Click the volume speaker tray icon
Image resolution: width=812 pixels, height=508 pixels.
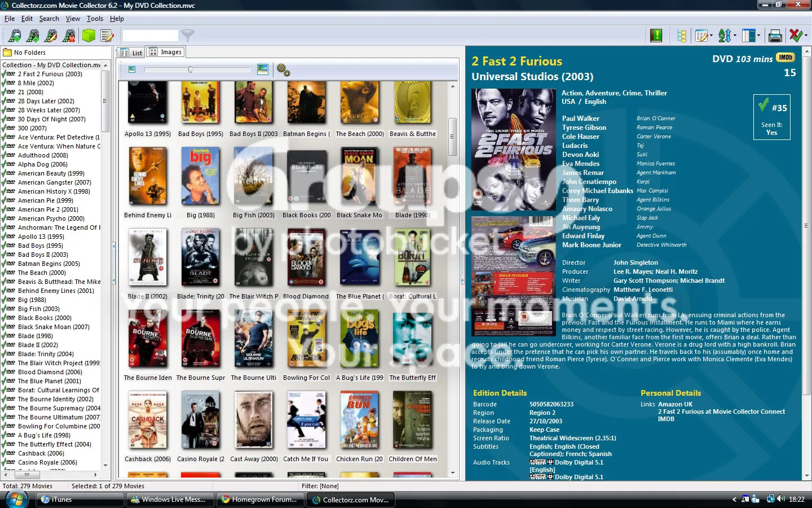pyautogui.click(x=781, y=499)
